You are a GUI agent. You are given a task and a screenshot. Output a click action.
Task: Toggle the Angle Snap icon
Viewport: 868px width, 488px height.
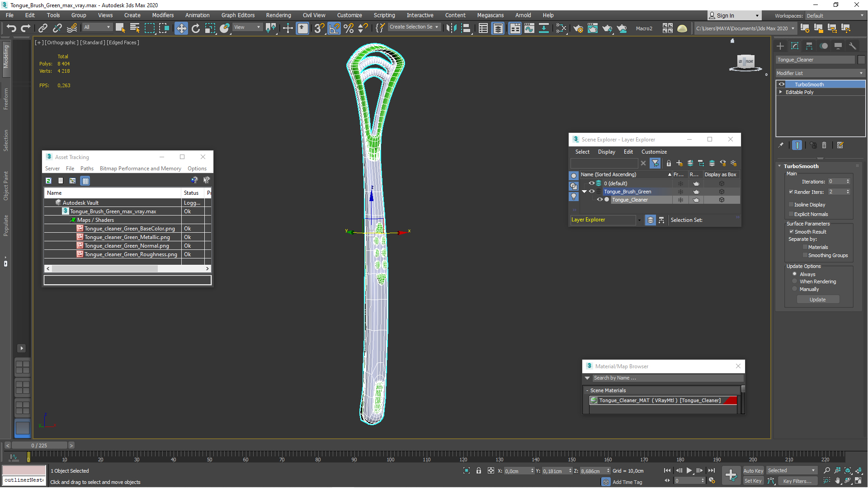[x=334, y=28]
